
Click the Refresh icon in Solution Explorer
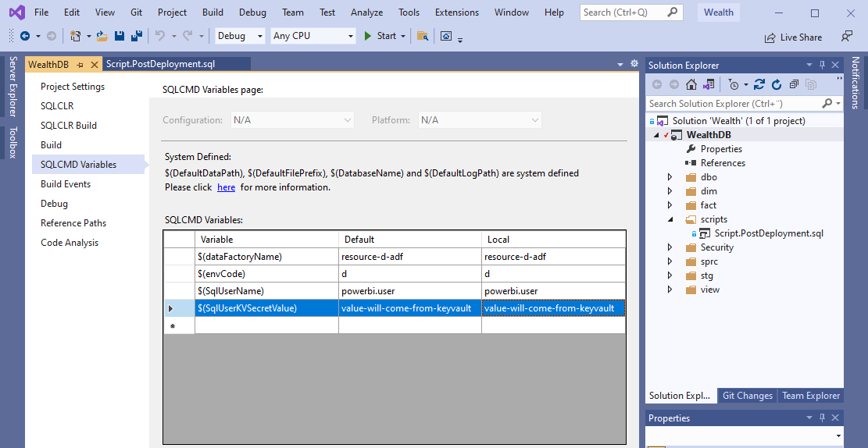coord(777,84)
